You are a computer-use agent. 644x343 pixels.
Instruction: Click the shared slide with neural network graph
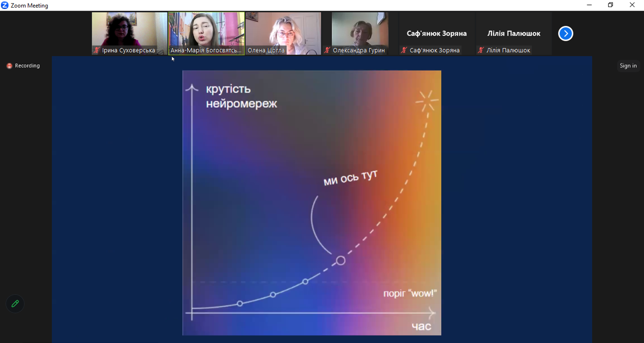click(311, 202)
